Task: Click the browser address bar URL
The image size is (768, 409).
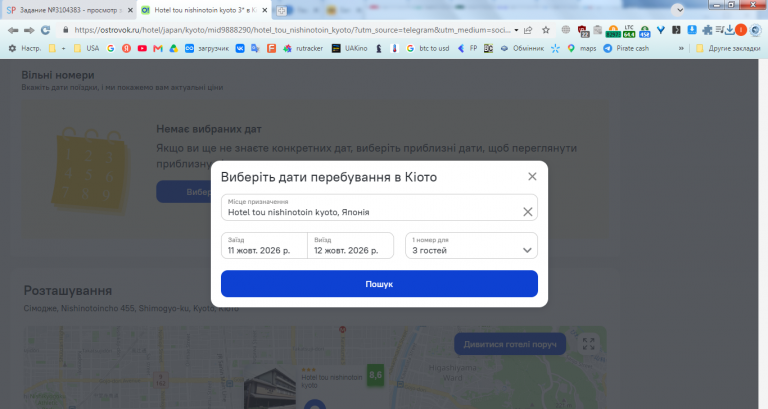Action: coord(292,30)
